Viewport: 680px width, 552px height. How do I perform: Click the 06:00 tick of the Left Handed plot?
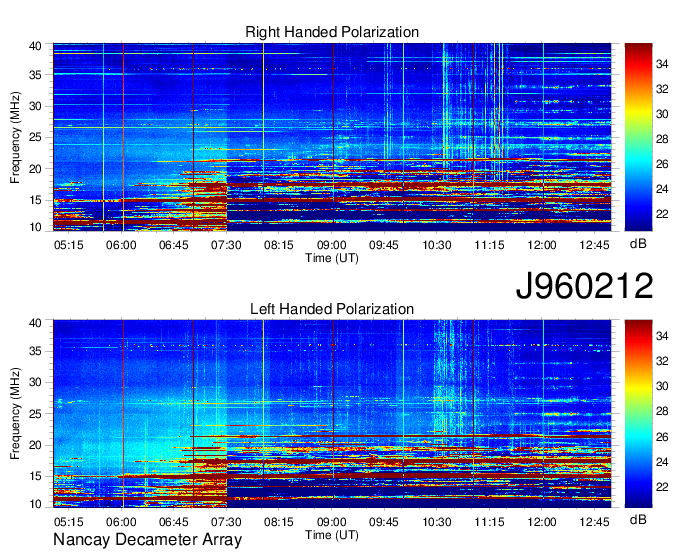pyautogui.click(x=121, y=521)
